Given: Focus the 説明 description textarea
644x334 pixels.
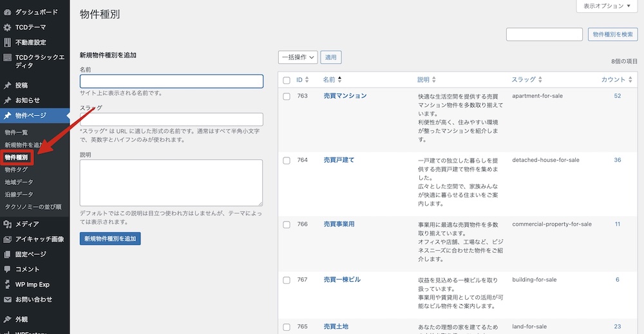Looking at the screenshot, I should tap(171, 182).
